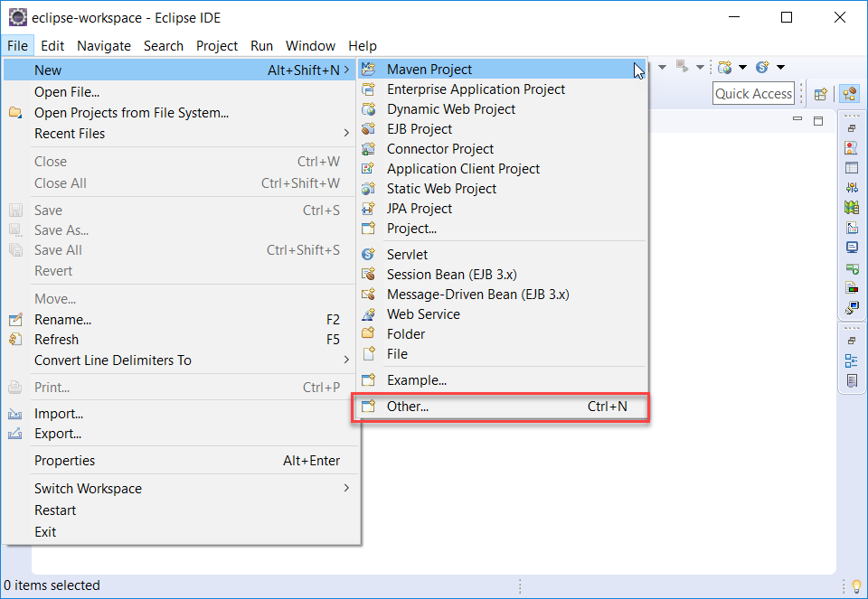Click the greyed-out run/stop toolbar icon

click(x=682, y=68)
